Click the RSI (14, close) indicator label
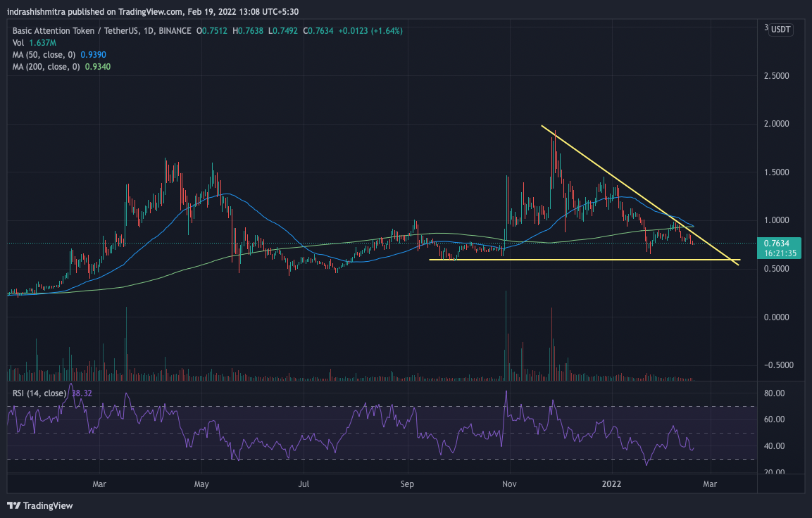The width and height of the screenshot is (812, 518). pos(39,393)
